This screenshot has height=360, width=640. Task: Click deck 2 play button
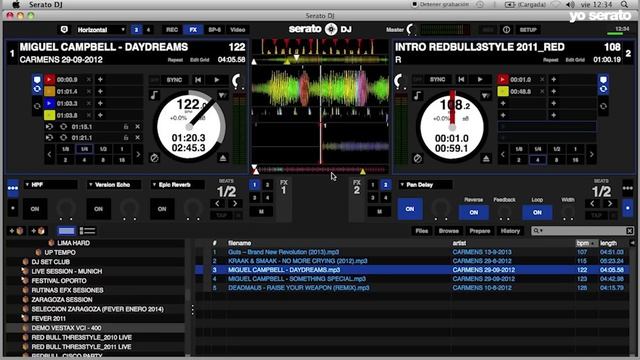[480, 80]
